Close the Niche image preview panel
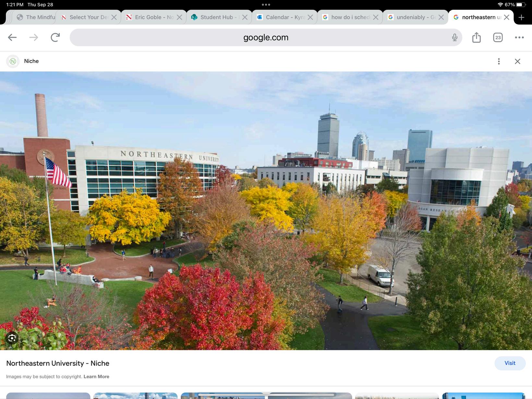This screenshot has width=532, height=399. pyautogui.click(x=517, y=61)
